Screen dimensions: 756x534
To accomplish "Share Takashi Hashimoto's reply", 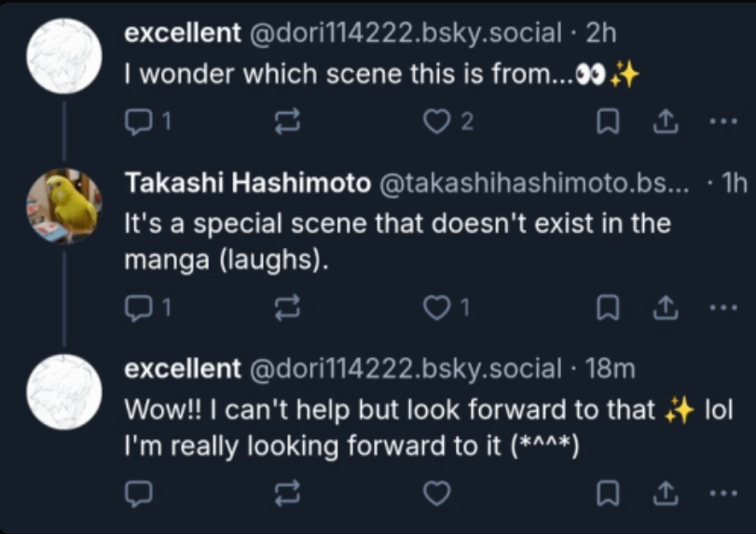I will tap(666, 308).
